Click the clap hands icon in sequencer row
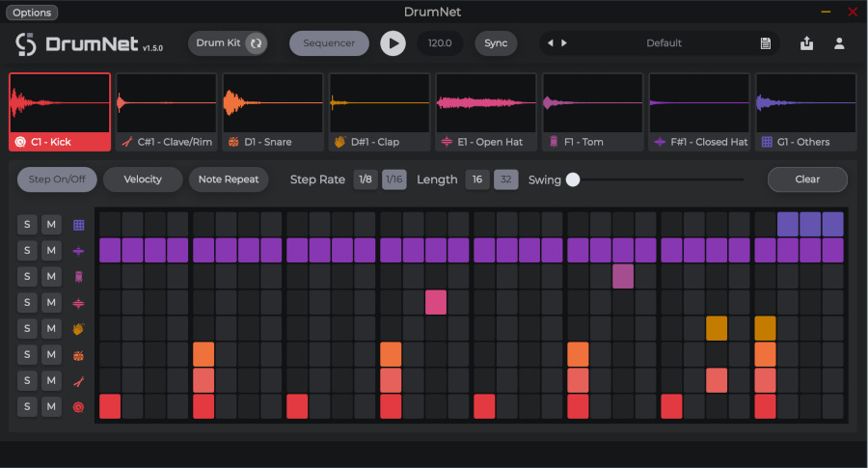The width and height of the screenshot is (868, 468). point(78,329)
